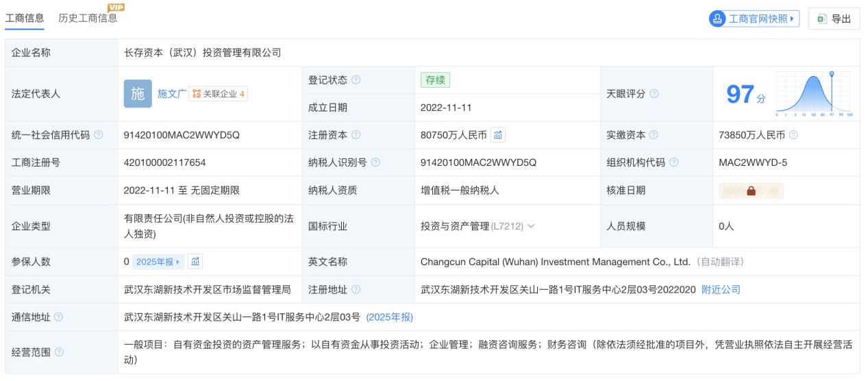Click the help icon next to 经营范围
The height and width of the screenshot is (381, 868).
pyautogui.click(x=59, y=352)
